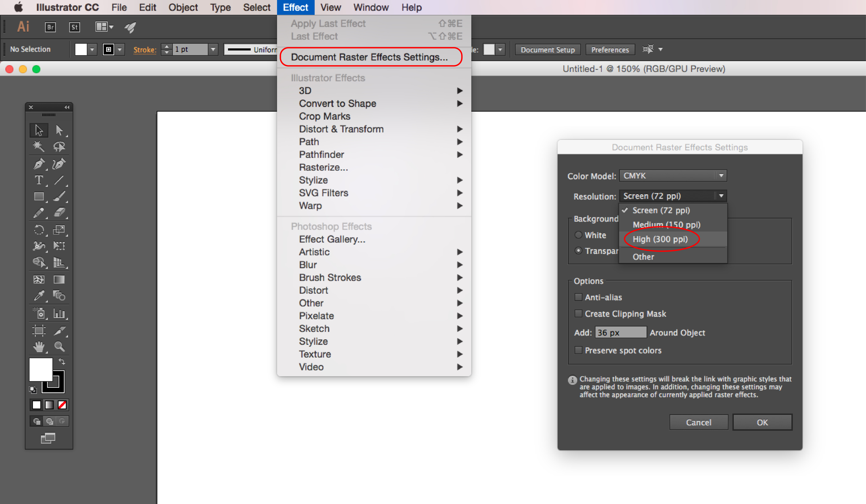The height and width of the screenshot is (504, 866).
Task: Select the Column Graph tool
Action: tap(59, 313)
